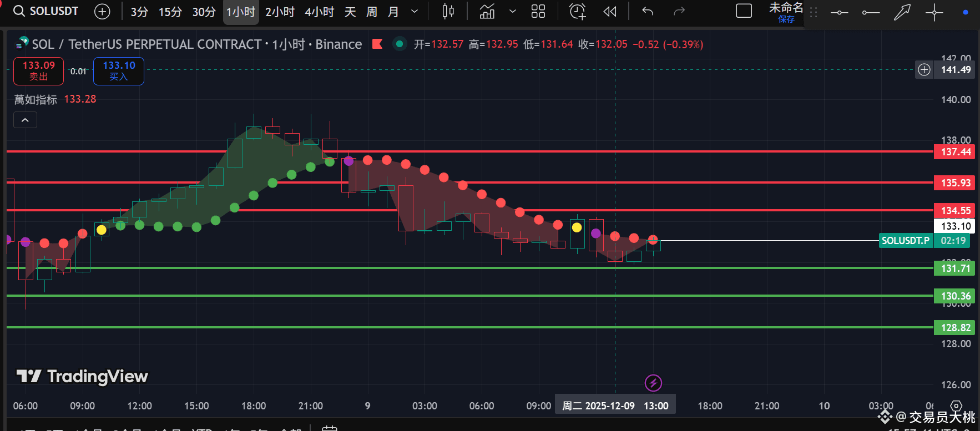980x431 pixels.
Task: Click the 开=132.57 open value in legend
Action: click(x=438, y=44)
